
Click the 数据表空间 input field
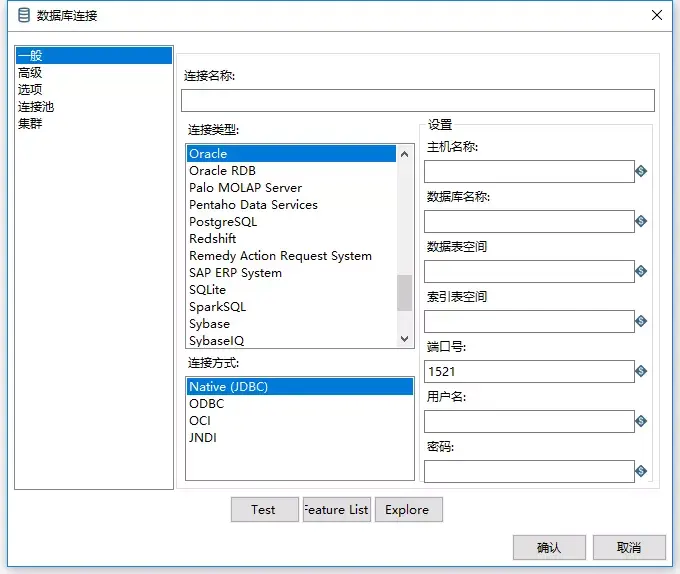(529, 271)
